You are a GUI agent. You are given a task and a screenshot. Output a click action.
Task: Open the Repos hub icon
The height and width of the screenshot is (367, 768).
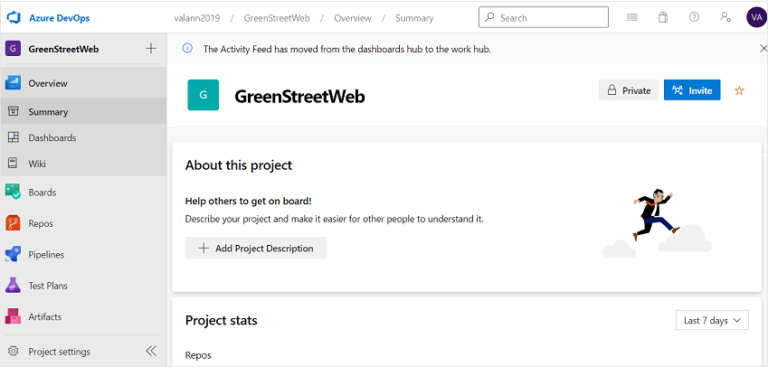(13, 223)
